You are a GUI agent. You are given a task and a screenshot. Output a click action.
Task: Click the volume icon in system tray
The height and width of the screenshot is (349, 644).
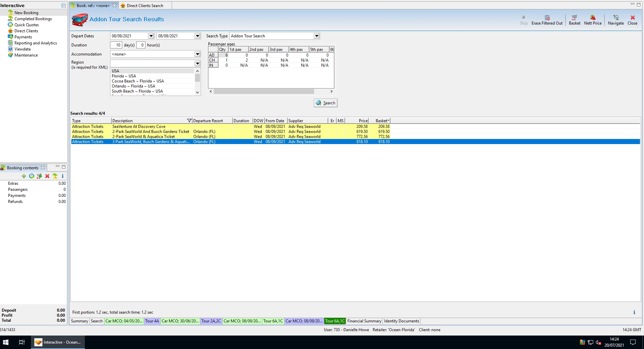click(x=598, y=343)
